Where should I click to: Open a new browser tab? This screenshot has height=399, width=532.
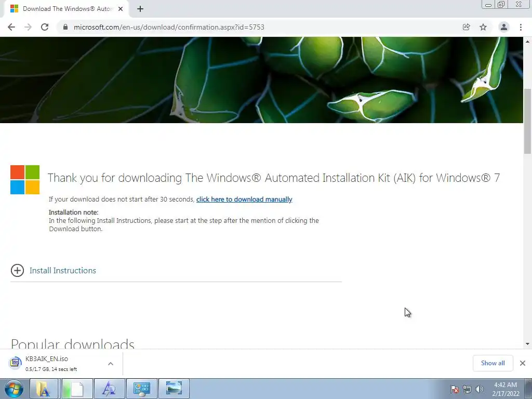coord(140,9)
